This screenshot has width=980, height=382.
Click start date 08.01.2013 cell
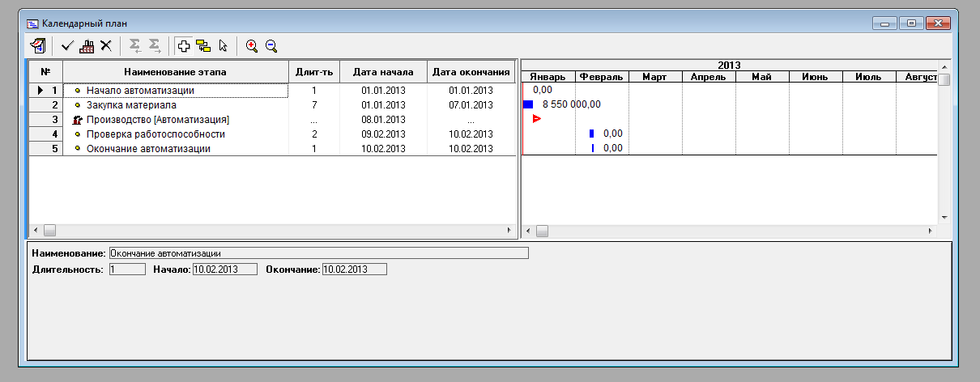tap(384, 120)
